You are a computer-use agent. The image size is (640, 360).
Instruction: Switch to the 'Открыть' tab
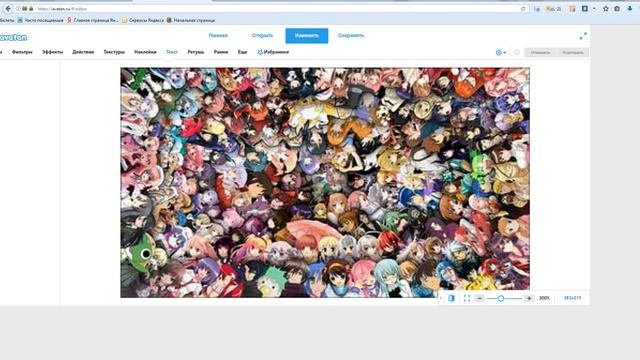[x=262, y=36]
